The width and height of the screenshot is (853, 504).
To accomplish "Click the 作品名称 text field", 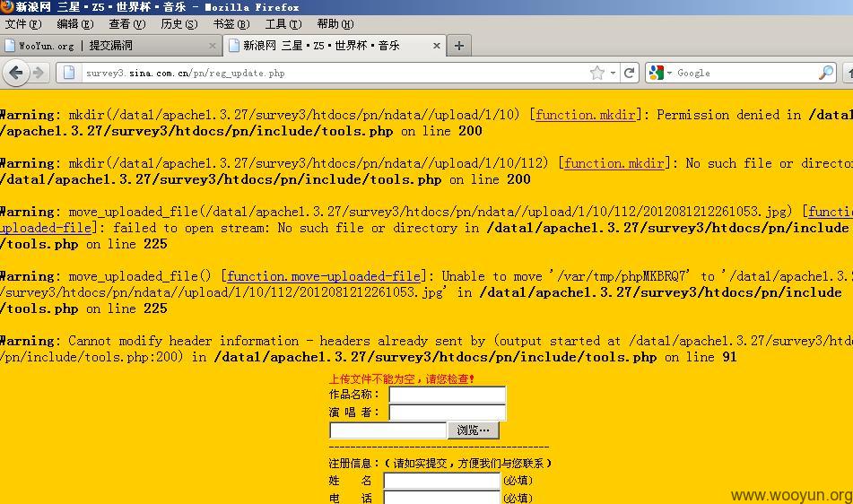I will [448, 395].
